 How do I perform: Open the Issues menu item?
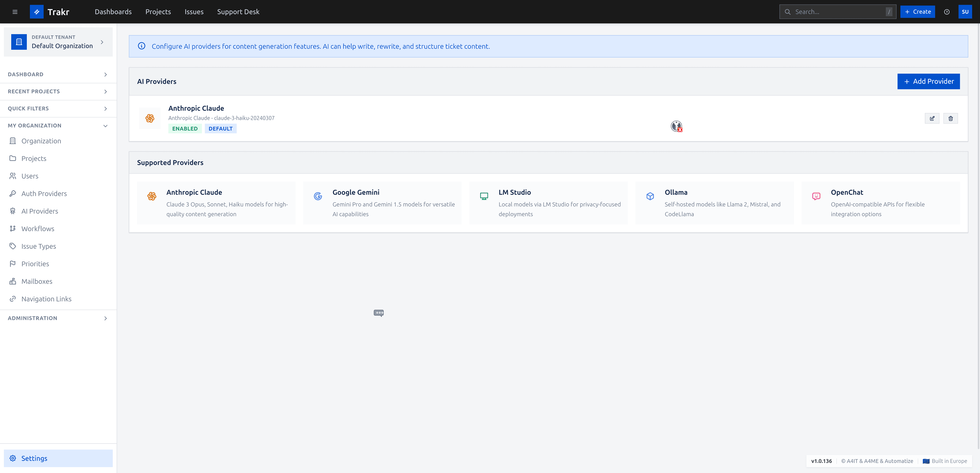[x=194, y=12]
